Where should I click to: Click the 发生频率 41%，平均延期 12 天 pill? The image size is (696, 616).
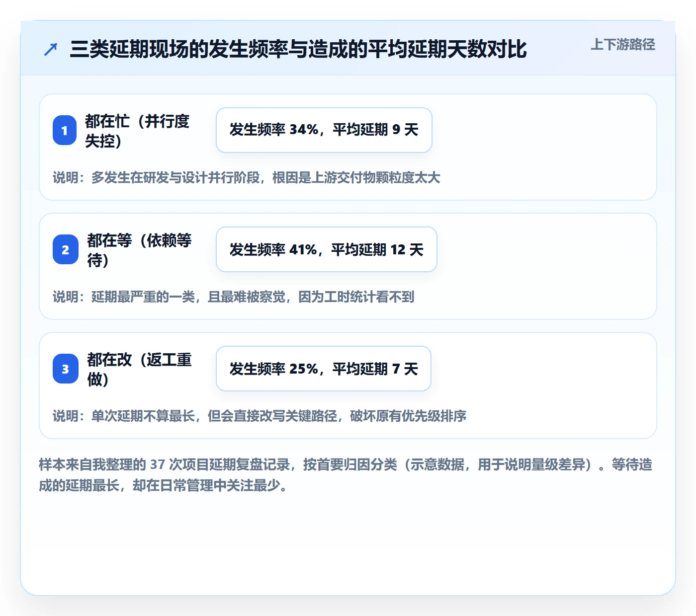(327, 249)
